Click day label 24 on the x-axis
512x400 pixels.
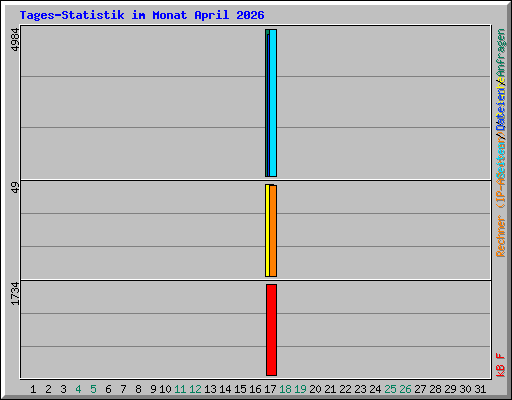click(375, 389)
